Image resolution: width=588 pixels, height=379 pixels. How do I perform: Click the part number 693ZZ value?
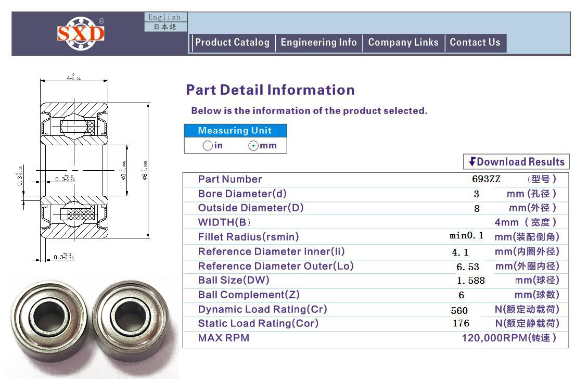485,179
